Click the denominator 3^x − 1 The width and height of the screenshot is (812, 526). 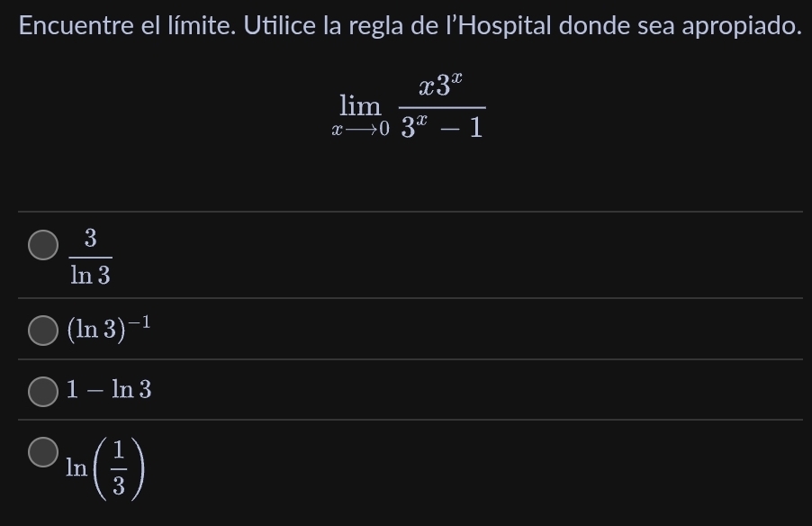[x=441, y=128]
